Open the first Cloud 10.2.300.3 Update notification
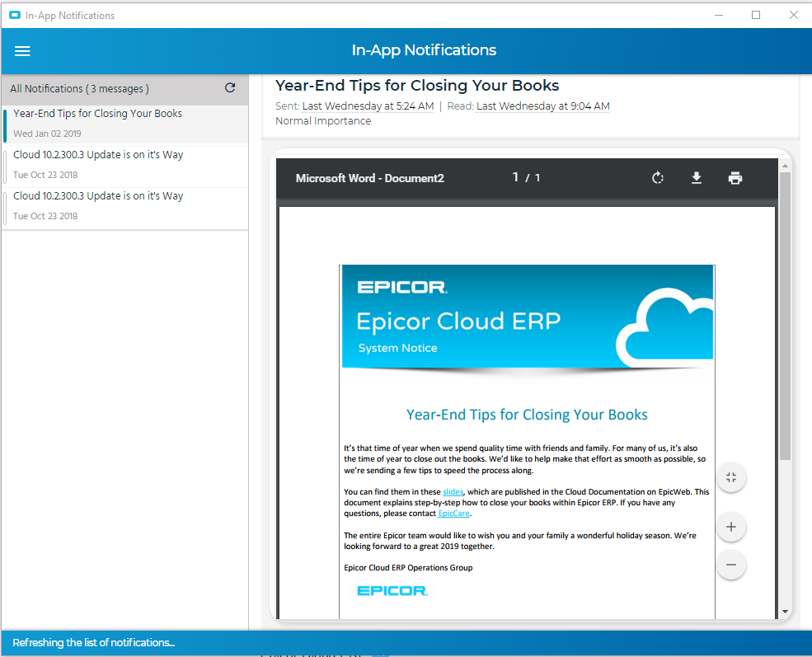 pyautogui.click(x=124, y=167)
